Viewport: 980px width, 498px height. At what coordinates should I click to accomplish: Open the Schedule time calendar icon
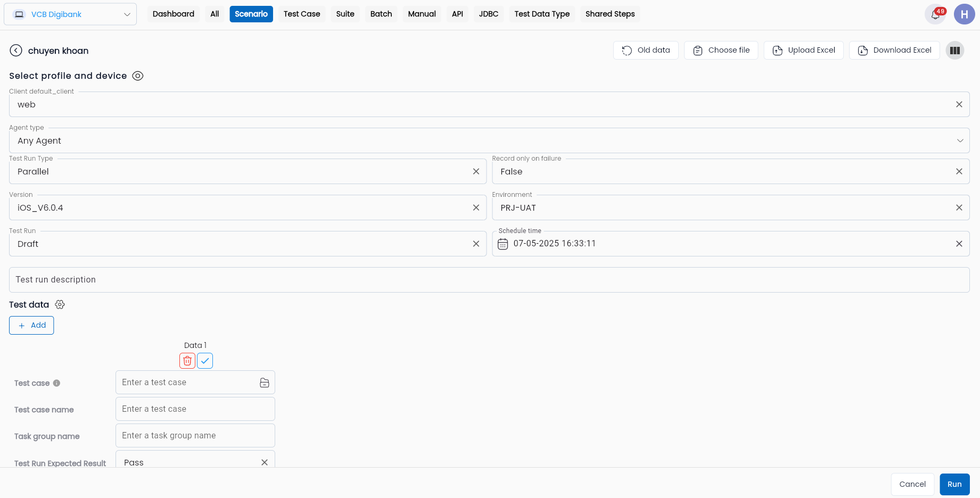(x=503, y=244)
